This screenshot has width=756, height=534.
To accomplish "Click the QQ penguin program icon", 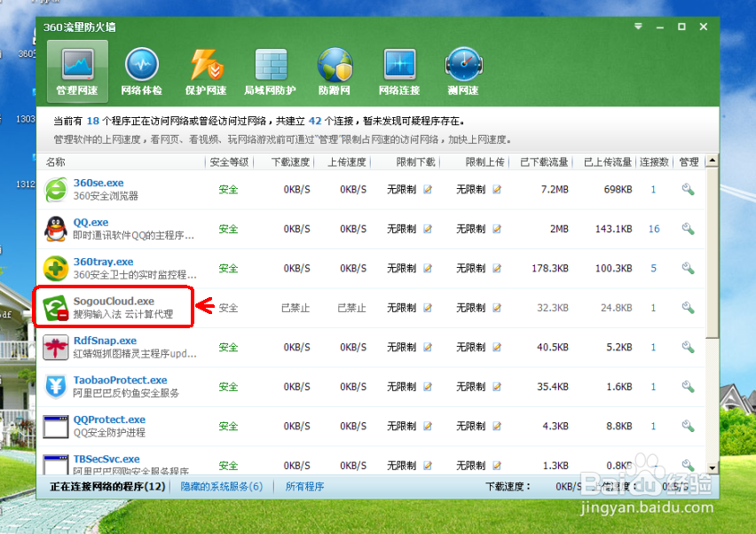I will point(55,229).
